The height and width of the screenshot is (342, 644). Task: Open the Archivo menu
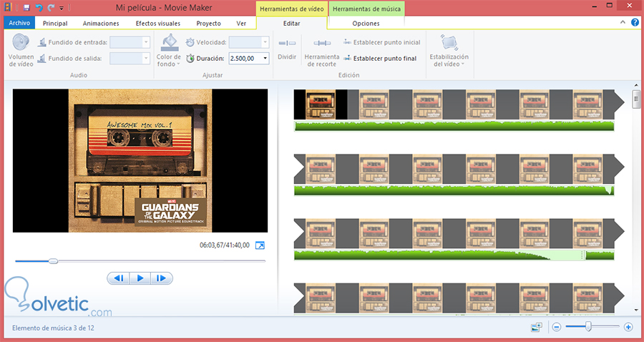tap(19, 23)
